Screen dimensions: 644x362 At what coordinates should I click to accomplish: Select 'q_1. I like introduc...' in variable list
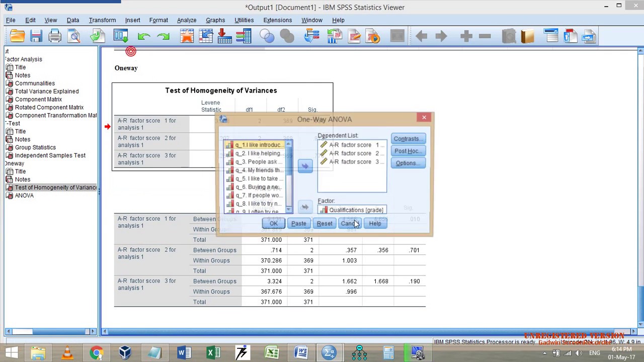(x=255, y=145)
